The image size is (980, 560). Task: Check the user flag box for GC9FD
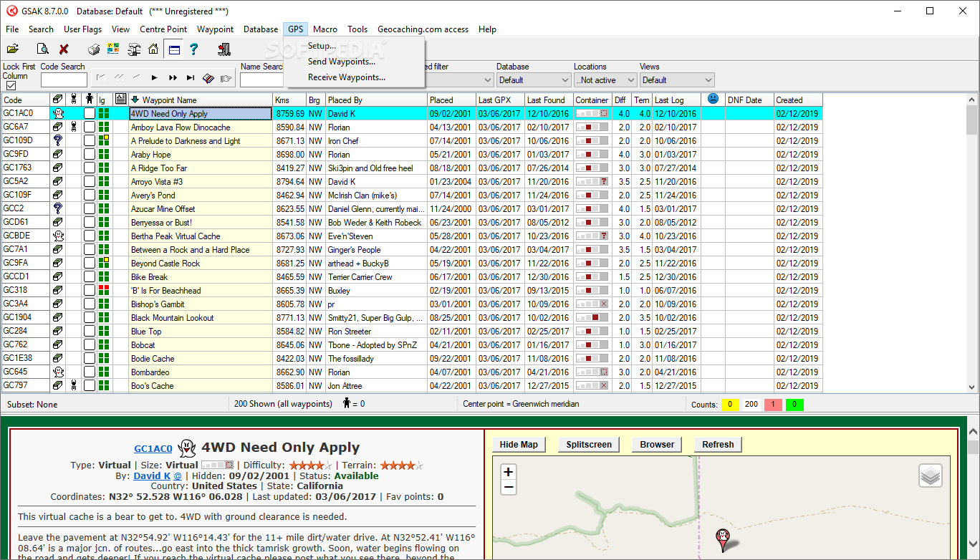[x=89, y=154]
